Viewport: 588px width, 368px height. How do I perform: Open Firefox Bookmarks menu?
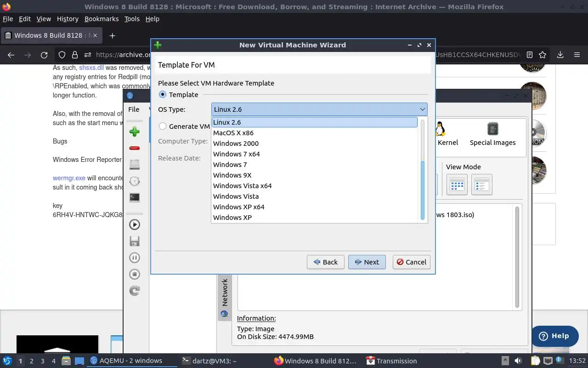(102, 19)
